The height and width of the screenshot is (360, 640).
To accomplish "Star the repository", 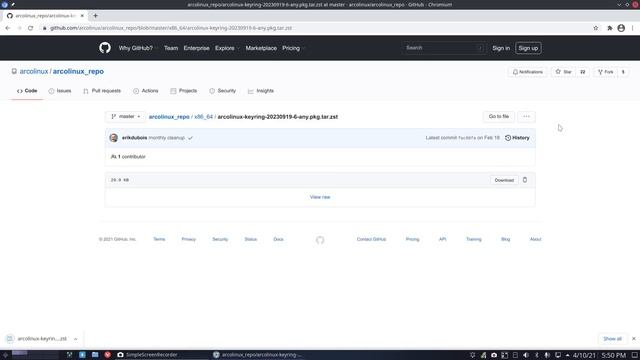I will click(x=563, y=72).
